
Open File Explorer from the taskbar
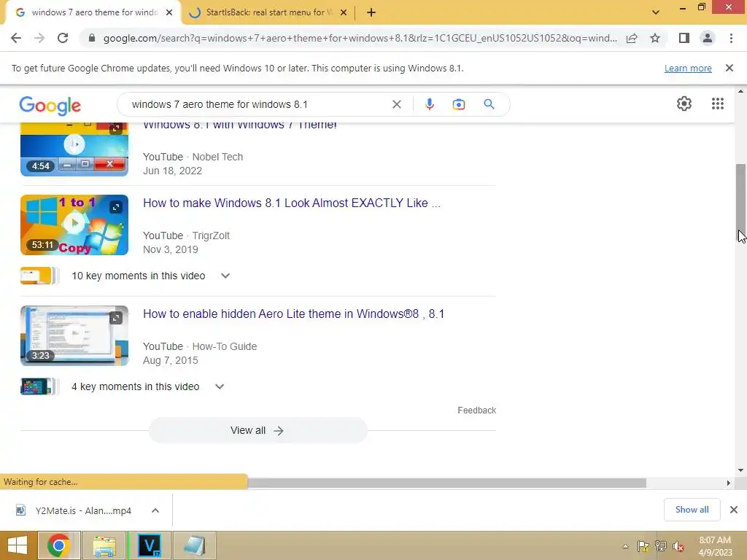(x=104, y=545)
